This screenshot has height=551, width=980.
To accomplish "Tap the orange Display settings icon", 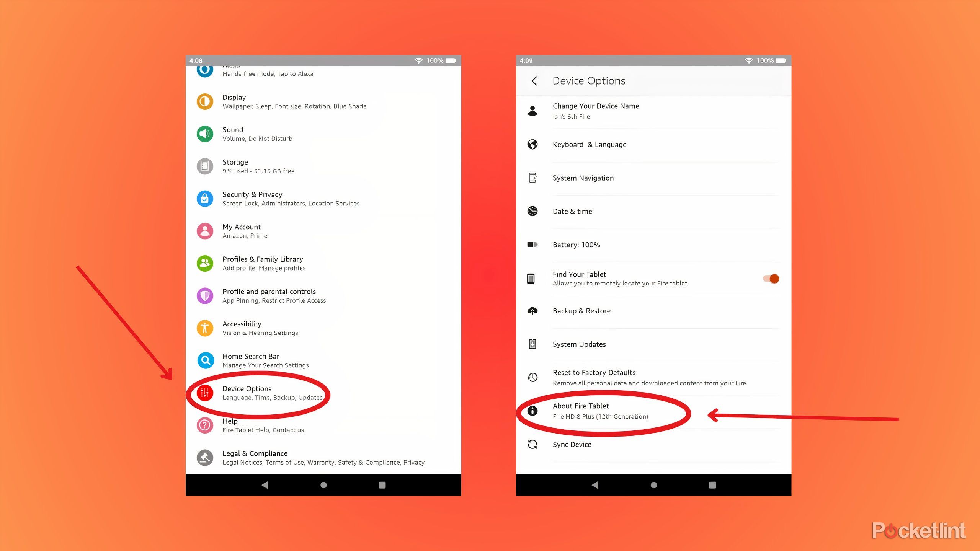I will (x=205, y=102).
